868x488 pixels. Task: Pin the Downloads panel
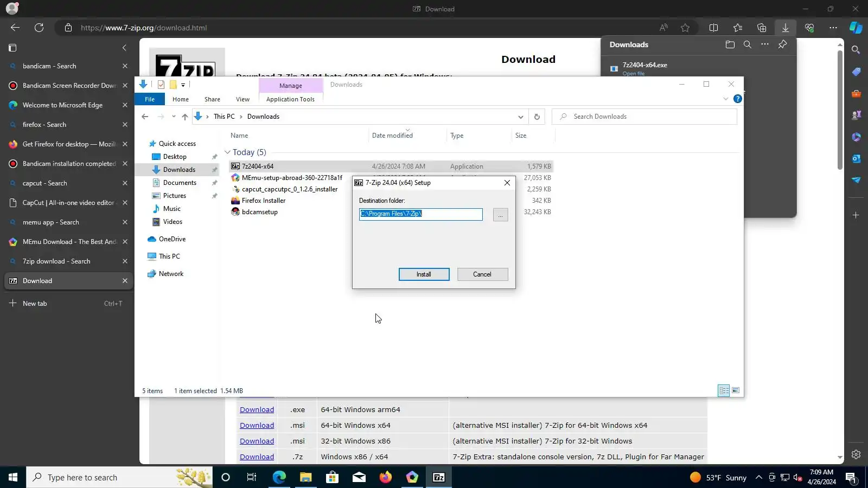pyautogui.click(x=782, y=44)
